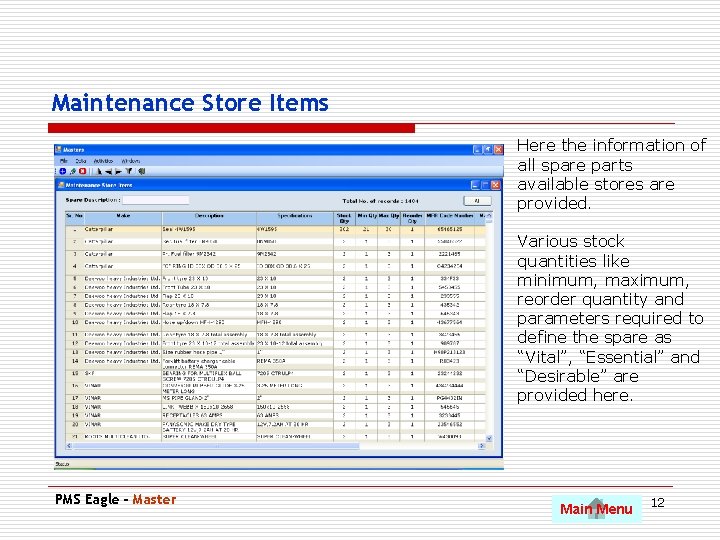Minimize the Maintenance Store Items child window

click(476, 185)
